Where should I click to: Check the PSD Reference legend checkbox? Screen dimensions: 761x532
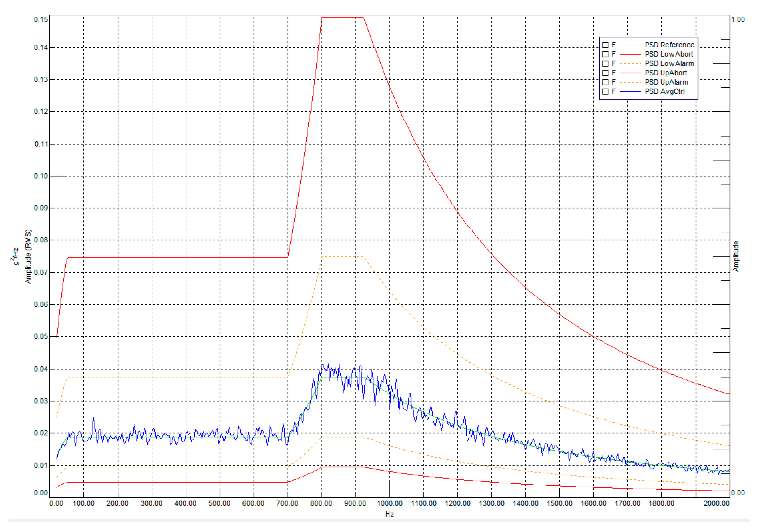pos(605,45)
